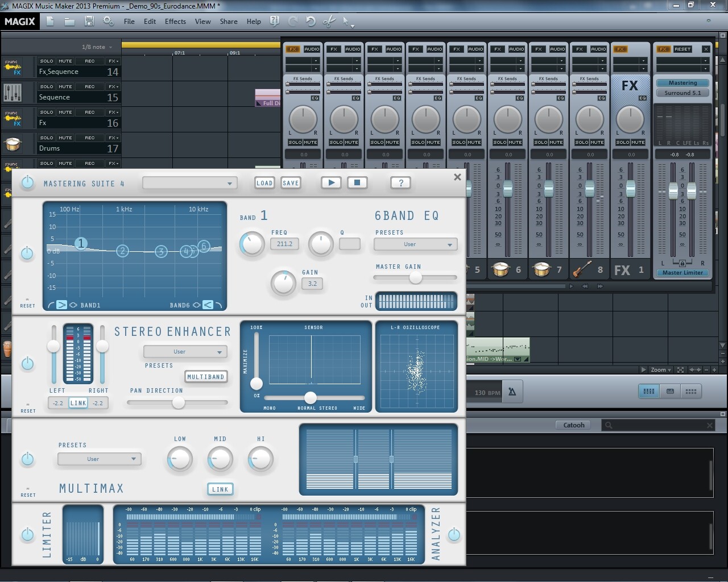728x582 pixels.
Task: Optimize arranger view with the fit-to-window icon
Action: tap(680, 370)
